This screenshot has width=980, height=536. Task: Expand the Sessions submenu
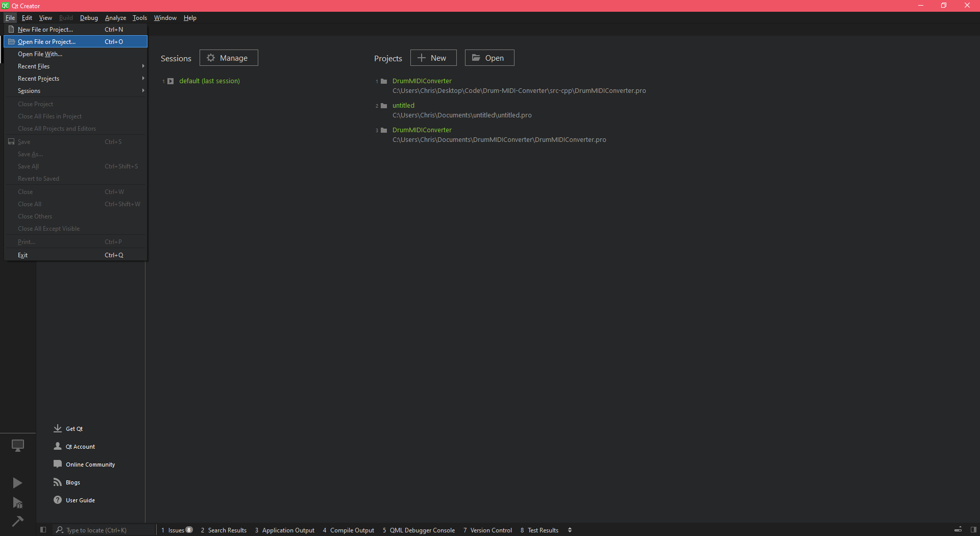point(76,90)
